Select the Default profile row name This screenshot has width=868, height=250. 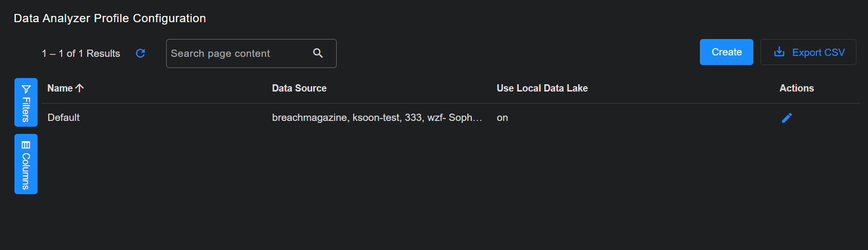pos(64,118)
